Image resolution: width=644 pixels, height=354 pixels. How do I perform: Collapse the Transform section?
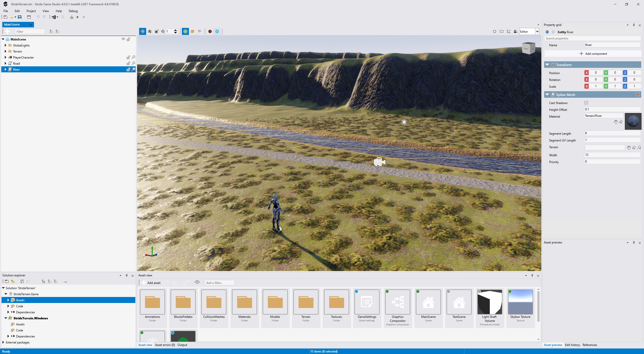click(547, 65)
